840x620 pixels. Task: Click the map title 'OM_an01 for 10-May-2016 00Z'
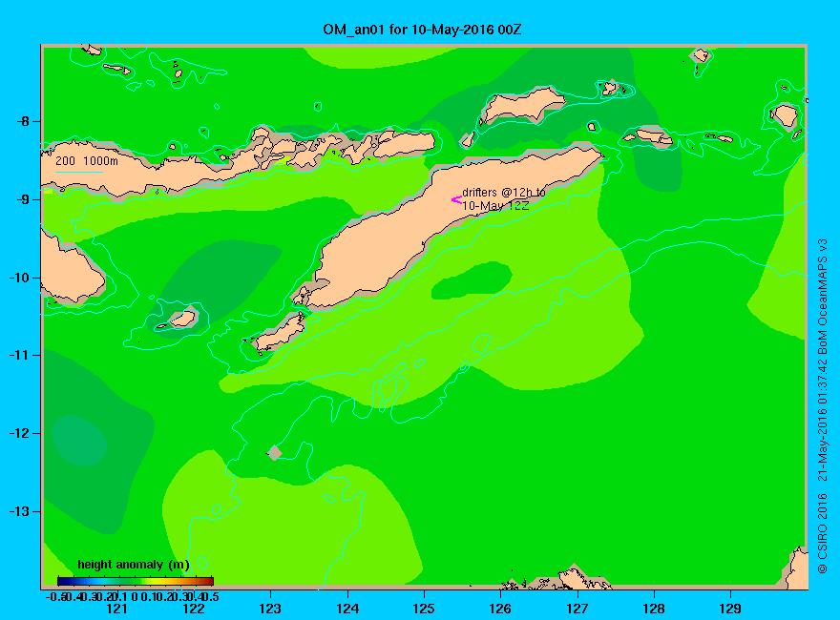point(422,30)
